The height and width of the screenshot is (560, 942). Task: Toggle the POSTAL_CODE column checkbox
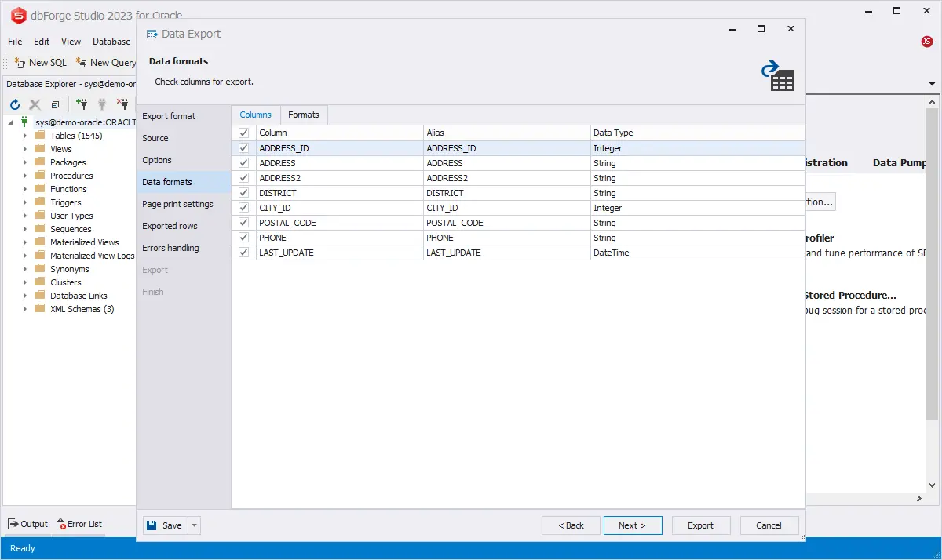coord(243,223)
